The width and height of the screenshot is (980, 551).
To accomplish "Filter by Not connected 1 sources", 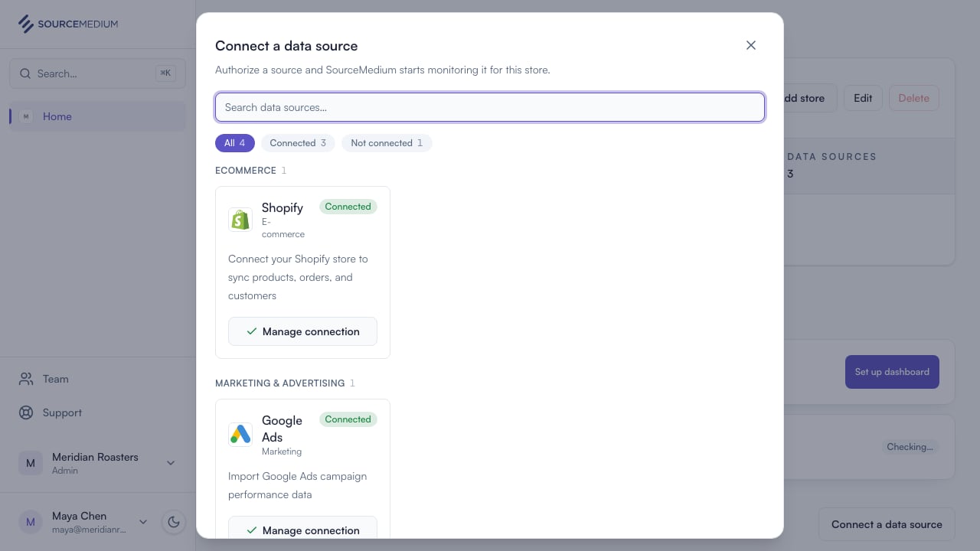I will 387,143.
